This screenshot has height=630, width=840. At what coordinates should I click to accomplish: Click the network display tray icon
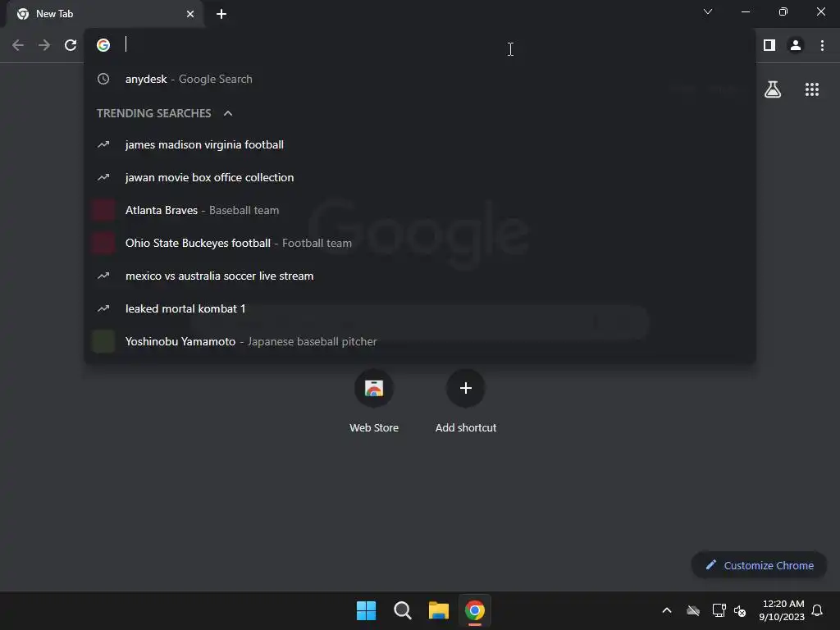point(719,610)
